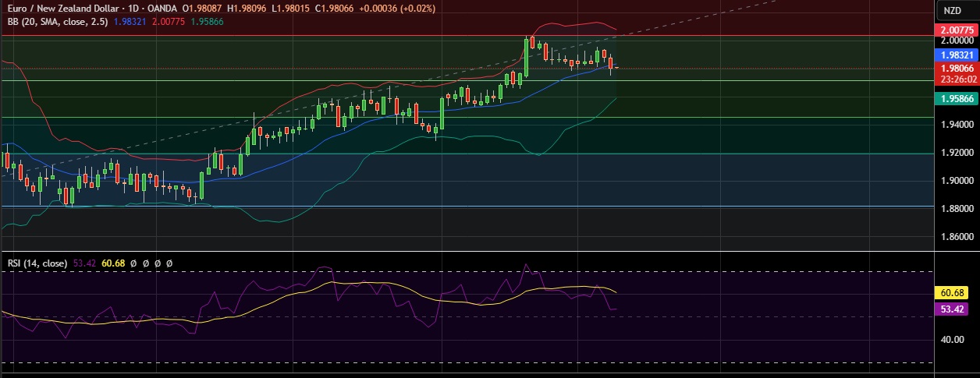Open the NZD currency selector

[952, 10]
